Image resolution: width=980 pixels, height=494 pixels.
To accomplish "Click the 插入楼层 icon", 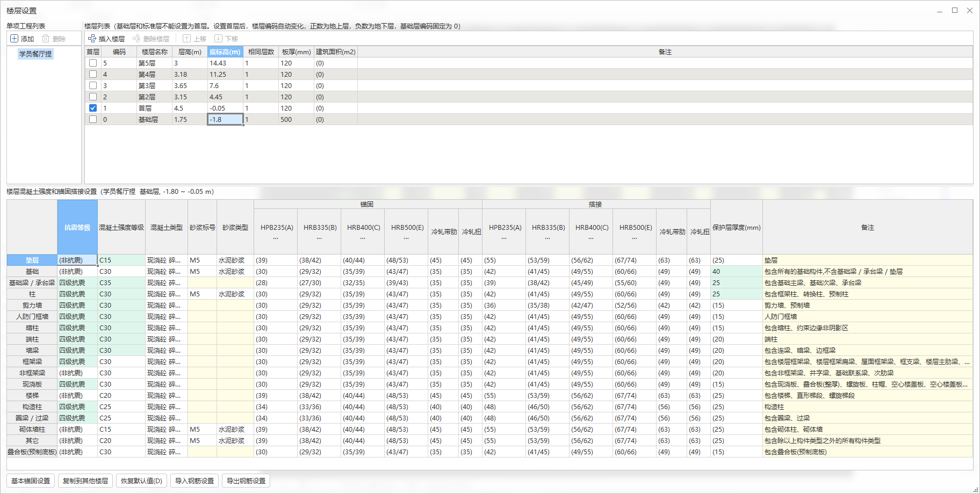I will 92,39.
